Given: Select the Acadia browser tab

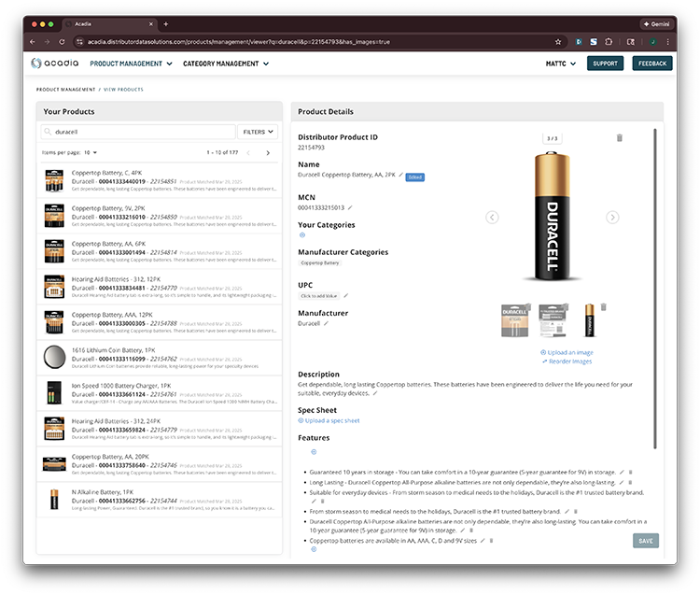Looking at the screenshot, I should click(x=109, y=24).
